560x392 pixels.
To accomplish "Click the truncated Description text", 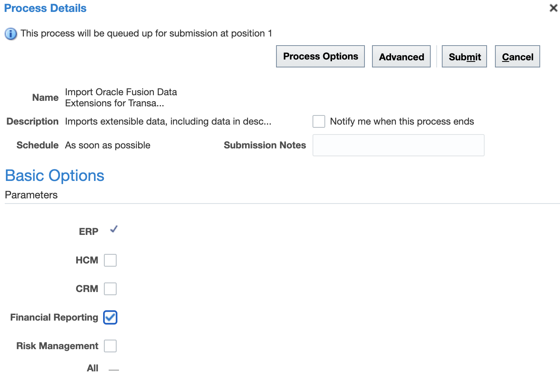I will click(168, 121).
